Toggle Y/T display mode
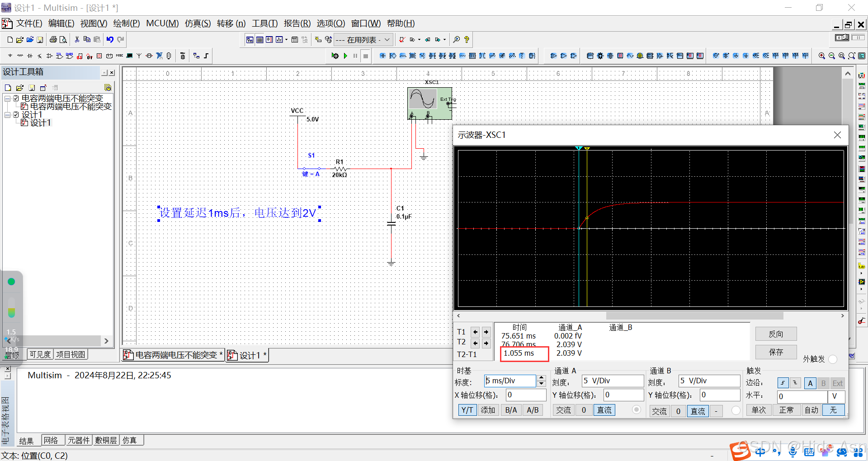 click(467, 410)
